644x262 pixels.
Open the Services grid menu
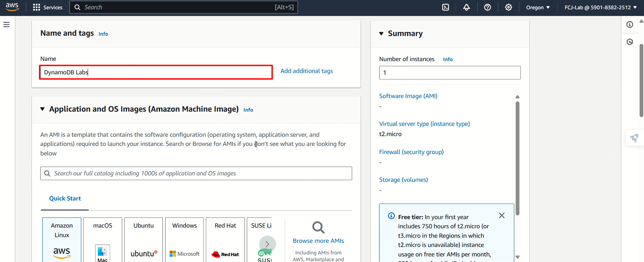click(48, 7)
